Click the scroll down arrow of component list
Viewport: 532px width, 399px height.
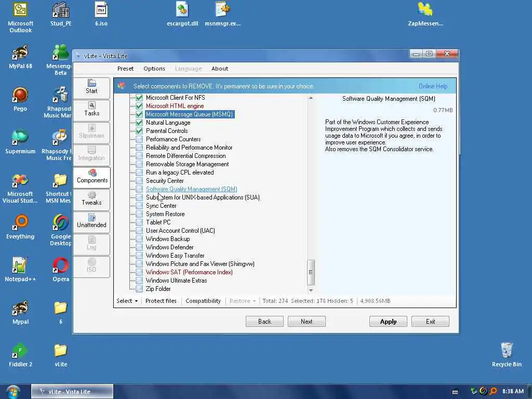(x=311, y=290)
